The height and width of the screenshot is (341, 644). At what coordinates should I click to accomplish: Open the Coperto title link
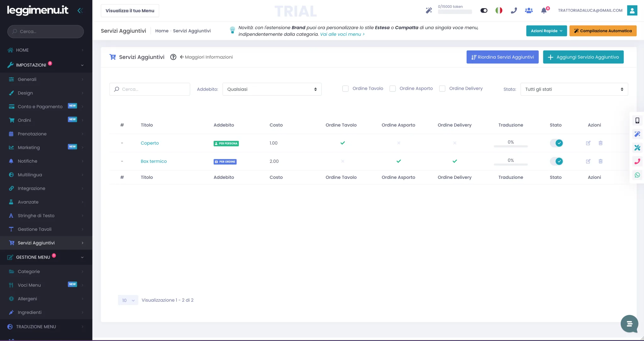[x=150, y=143]
